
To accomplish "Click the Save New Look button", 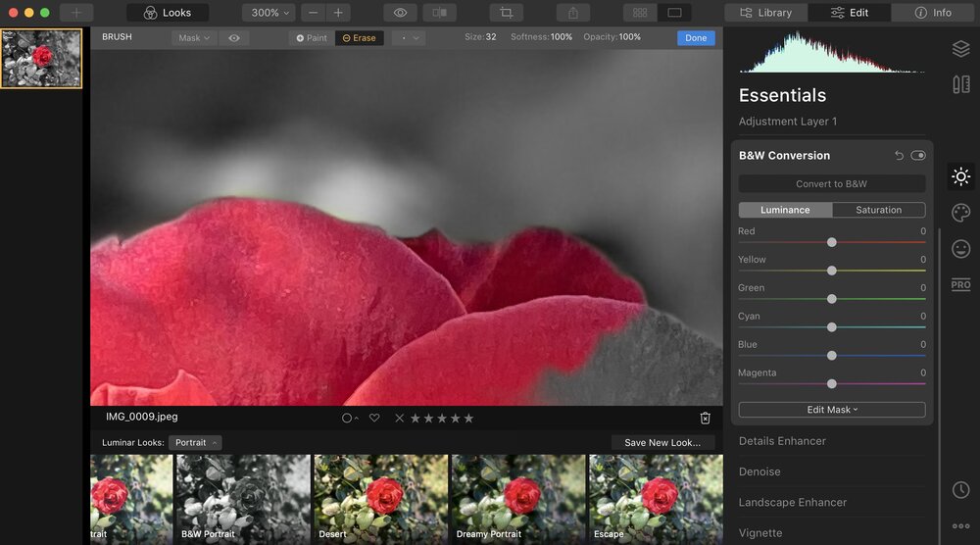I will (x=661, y=443).
